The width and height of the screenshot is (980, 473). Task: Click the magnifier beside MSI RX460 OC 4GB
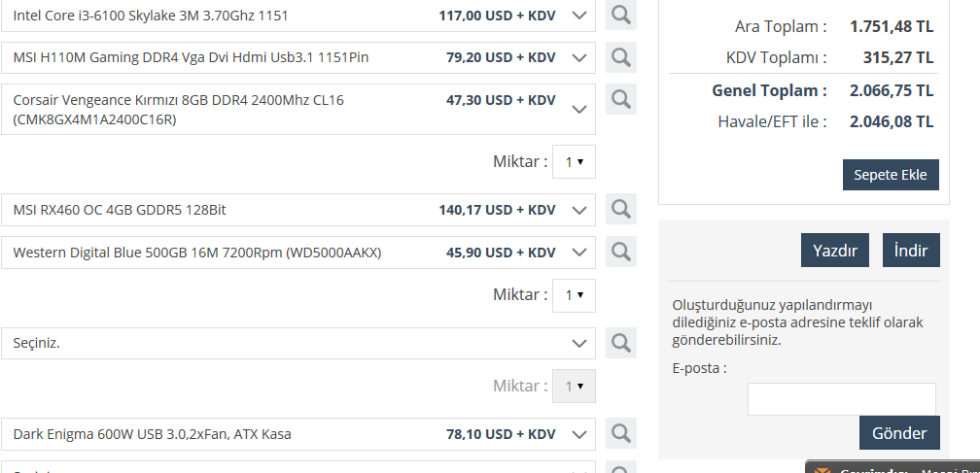621,209
